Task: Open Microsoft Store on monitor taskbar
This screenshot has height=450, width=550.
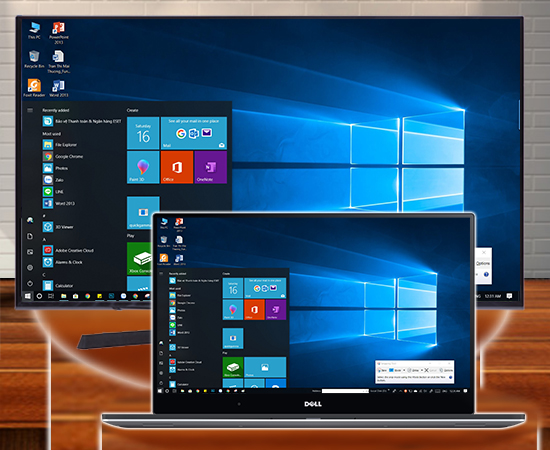Action: click(x=75, y=296)
